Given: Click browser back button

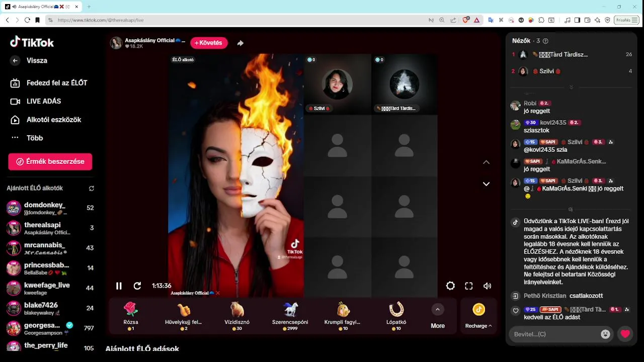Looking at the screenshot, I should click(x=7, y=20).
